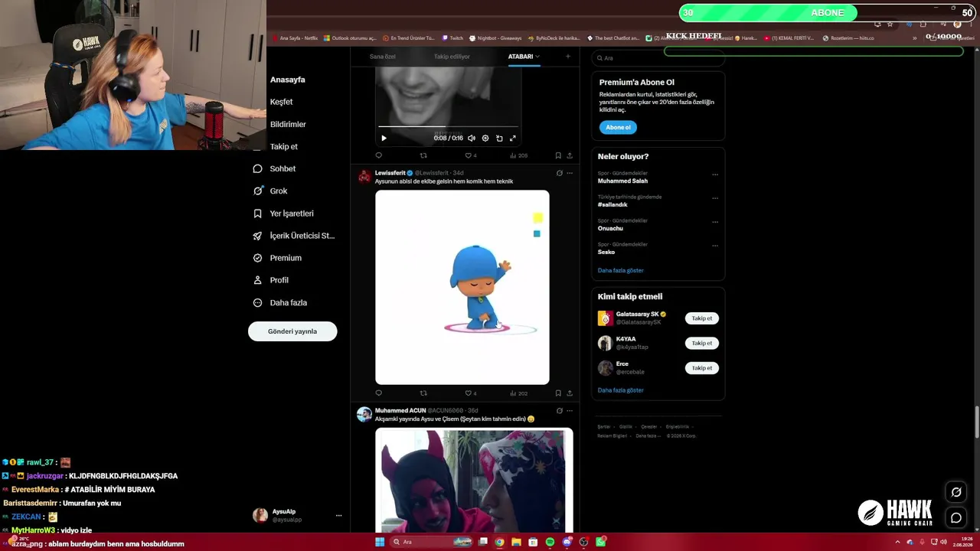Viewport: 980px width, 551px height.
Task: Open the floating messages chat button
Action: [956, 518]
